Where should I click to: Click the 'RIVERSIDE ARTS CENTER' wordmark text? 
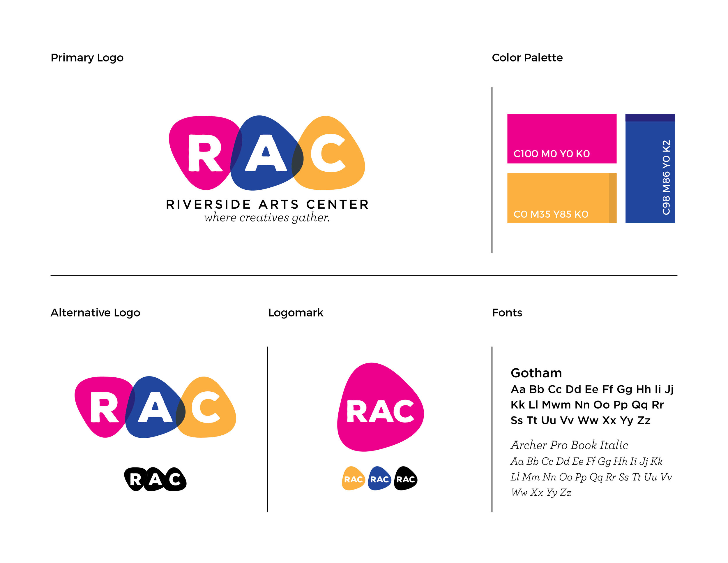click(x=267, y=205)
